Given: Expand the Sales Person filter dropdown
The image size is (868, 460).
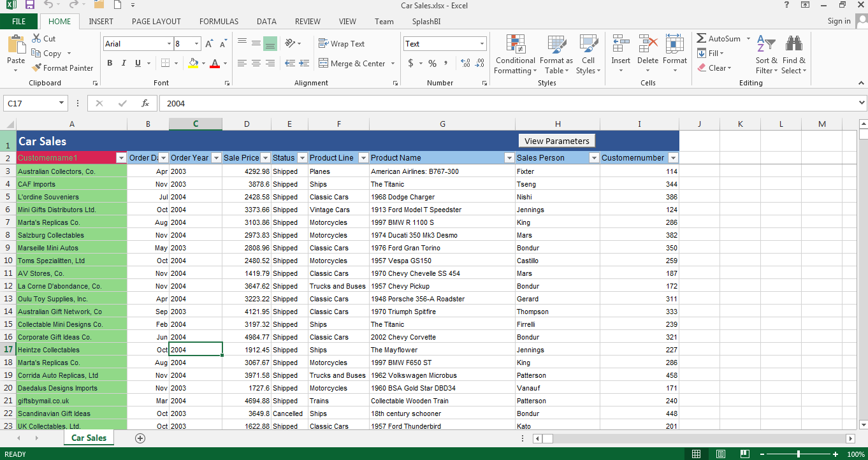Looking at the screenshot, I should click(593, 158).
